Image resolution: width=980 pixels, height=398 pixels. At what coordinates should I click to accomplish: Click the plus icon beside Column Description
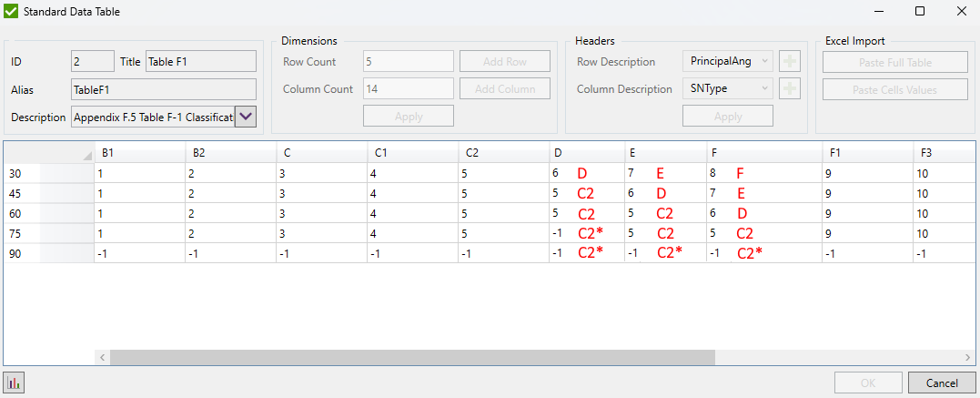[x=790, y=89]
